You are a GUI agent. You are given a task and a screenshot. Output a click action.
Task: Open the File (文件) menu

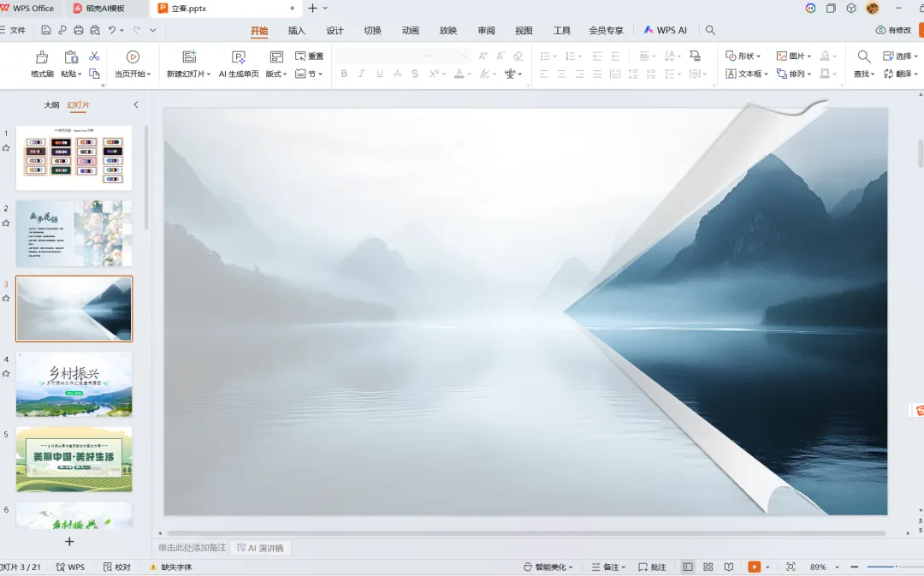pyautogui.click(x=14, y=30)
